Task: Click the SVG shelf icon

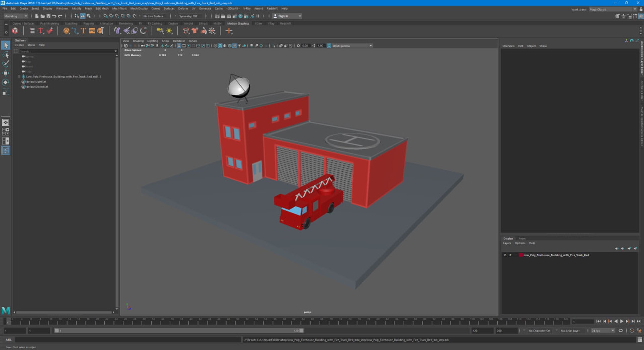Action: (x=92, y=31)
